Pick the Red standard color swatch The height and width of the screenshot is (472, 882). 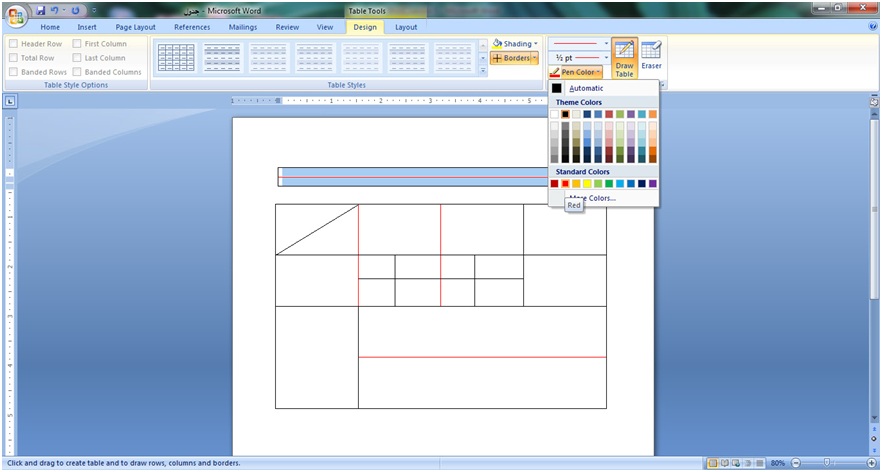tap(566, 183)
